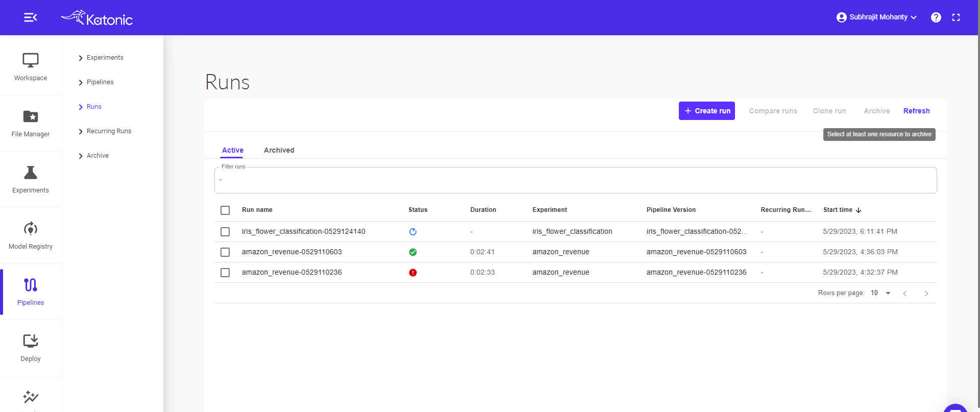Click the Archive toolbar button
The image size is (980, 412).
coord(876,111)
